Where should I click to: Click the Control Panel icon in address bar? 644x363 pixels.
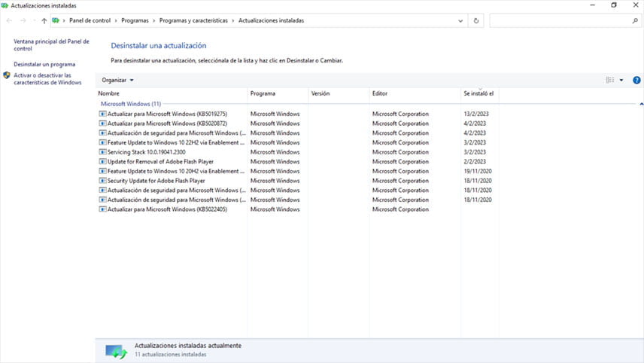click(56, 20)
